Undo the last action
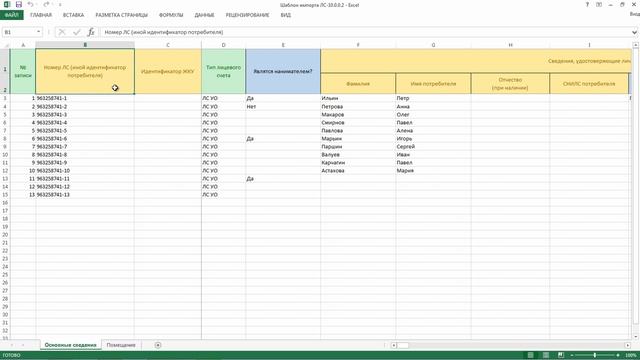Image resolution: width=640 pixels, height=360 pixels. (31, 4)
